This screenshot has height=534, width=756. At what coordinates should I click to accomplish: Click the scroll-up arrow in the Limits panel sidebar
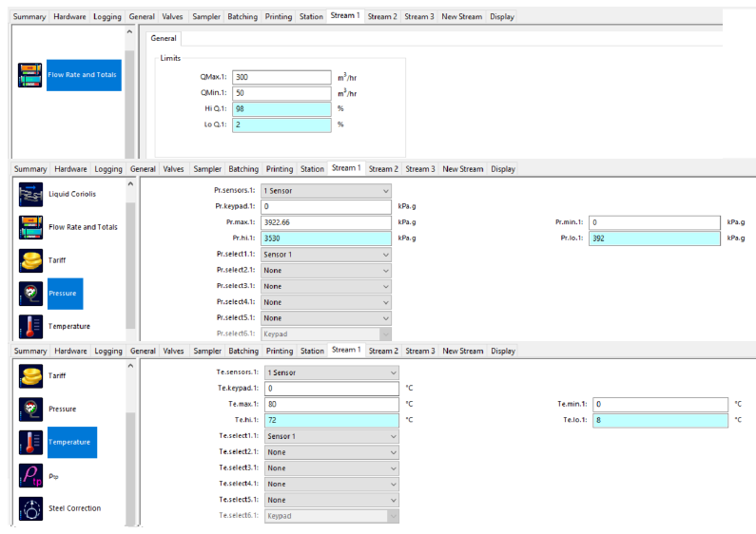point(129,32)
